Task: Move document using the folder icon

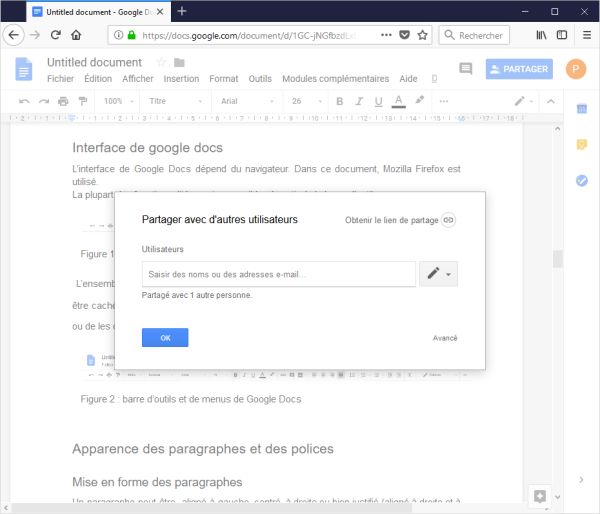Action: click(x=179, y=62)
